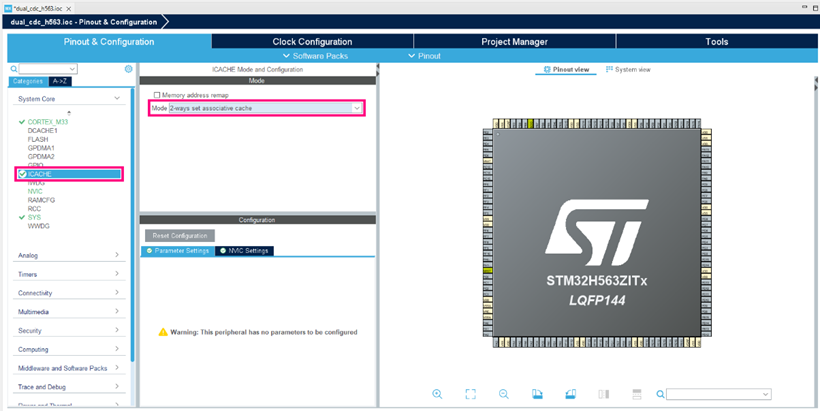This screenshot has height=411, width=820.
Task: Minimize the editor pane
Action: [805, 8]
